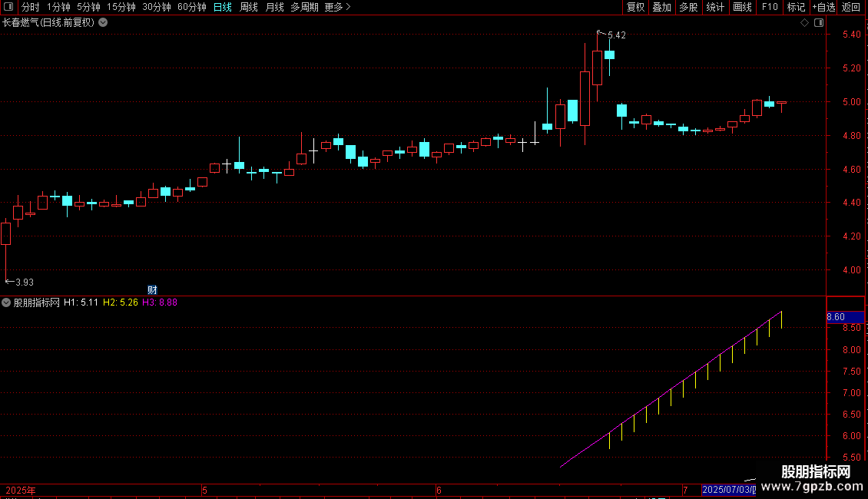This screenshot has width=868, height=499.
Task: Click month 6 on time axis
Action: [439, 490]
